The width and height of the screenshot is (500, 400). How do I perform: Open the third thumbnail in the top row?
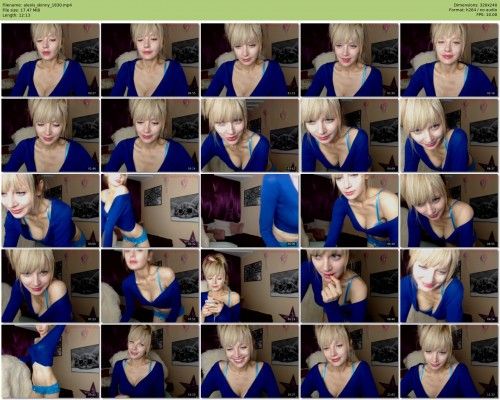(250, 60)
